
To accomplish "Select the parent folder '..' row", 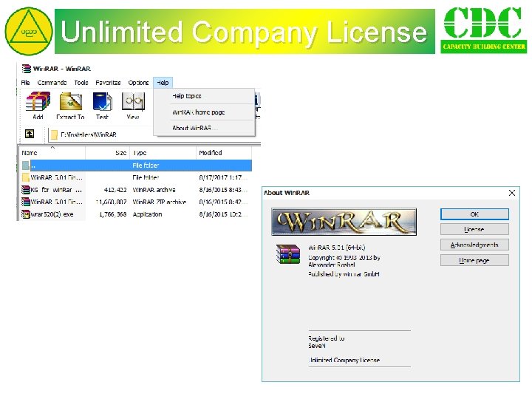I will coord(136,166).
